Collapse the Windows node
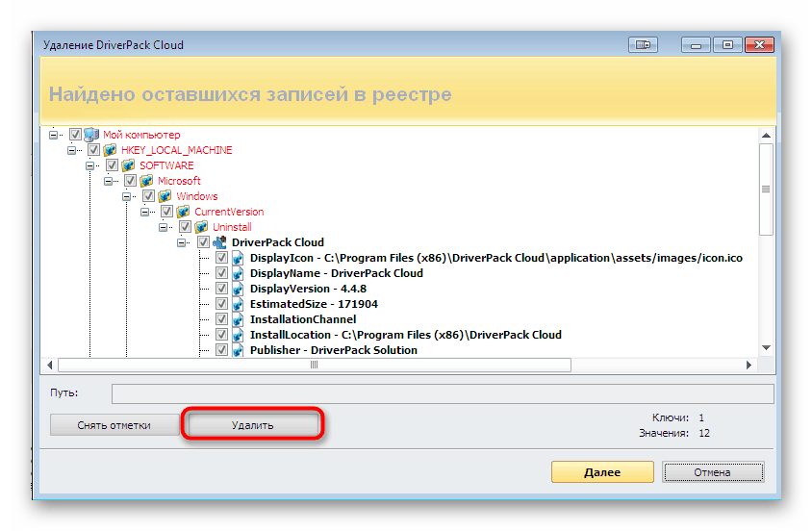Screen dimensions: 812x531 pos(126,196)
